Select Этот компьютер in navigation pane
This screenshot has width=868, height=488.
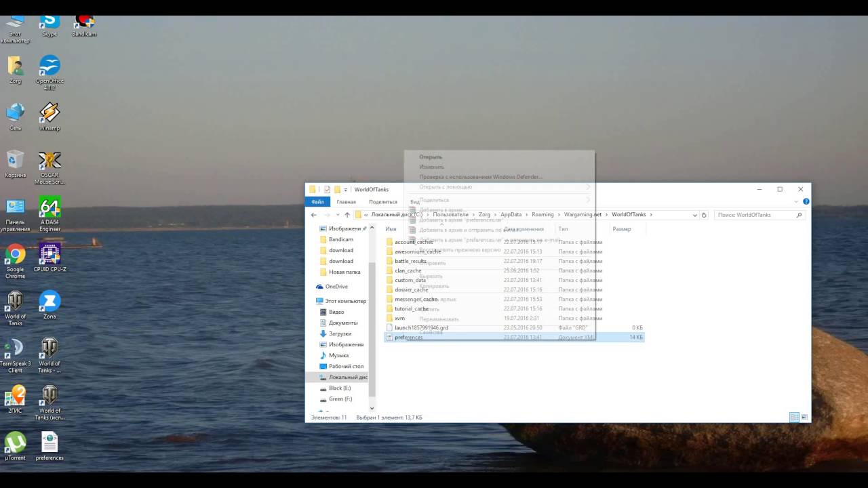click(345, 301)
